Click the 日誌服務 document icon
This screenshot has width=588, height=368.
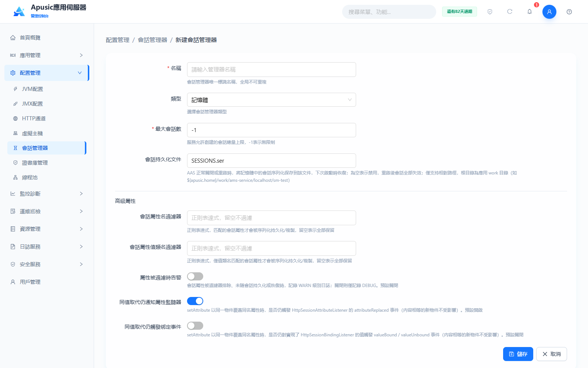click(13, 247)
